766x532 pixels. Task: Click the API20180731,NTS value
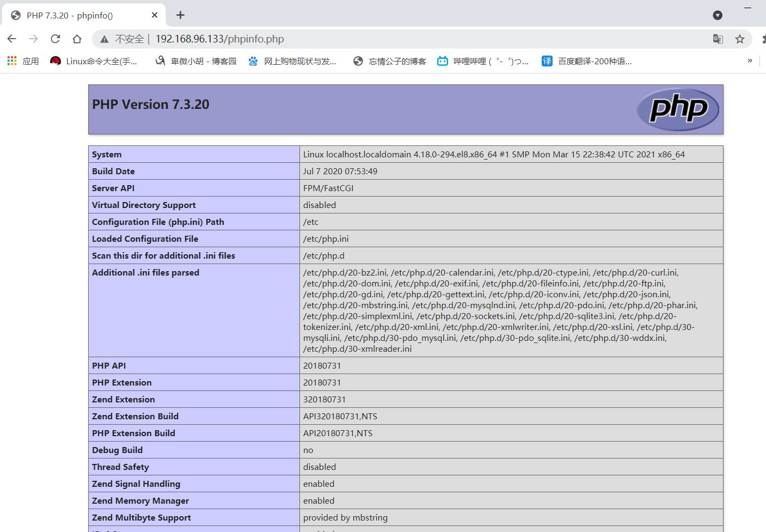pyautogui.click(x=338, y=433)
